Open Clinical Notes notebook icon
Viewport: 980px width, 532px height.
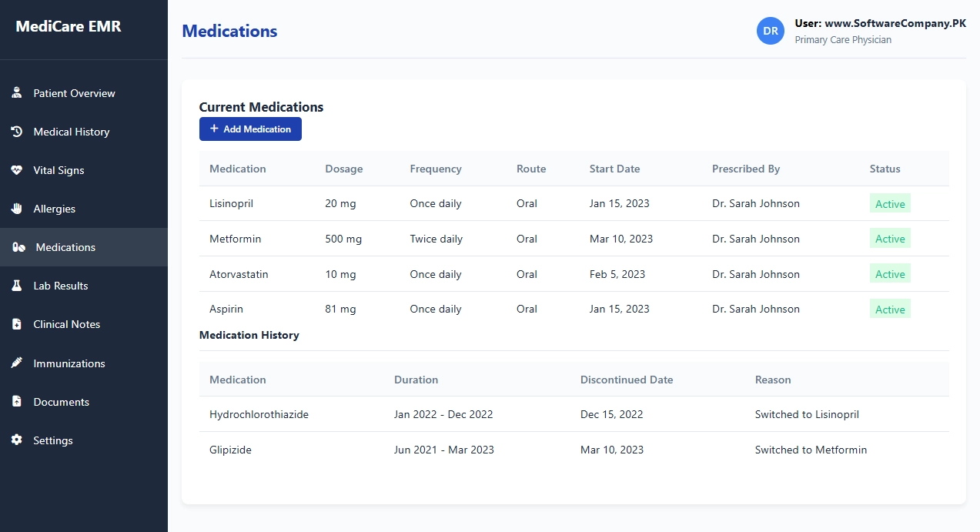[x=16, y=323]
